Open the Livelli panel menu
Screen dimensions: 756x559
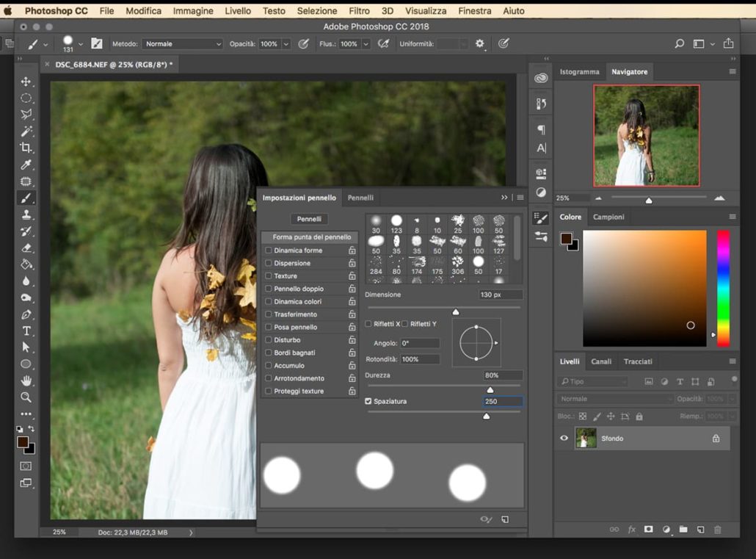coord(733,361)
